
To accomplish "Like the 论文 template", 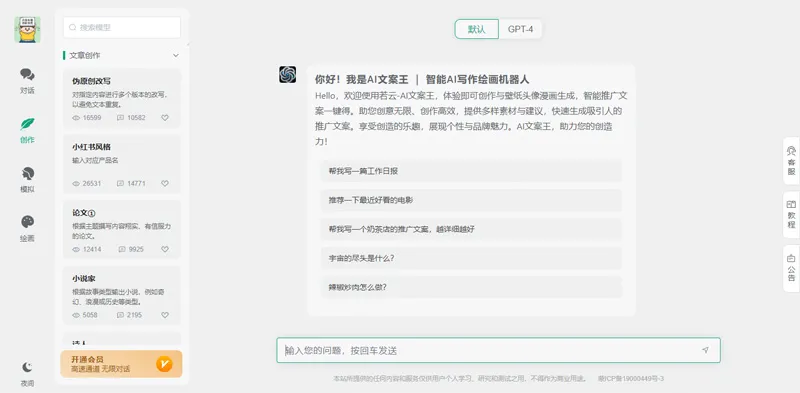I will click(x=165, y=250).
